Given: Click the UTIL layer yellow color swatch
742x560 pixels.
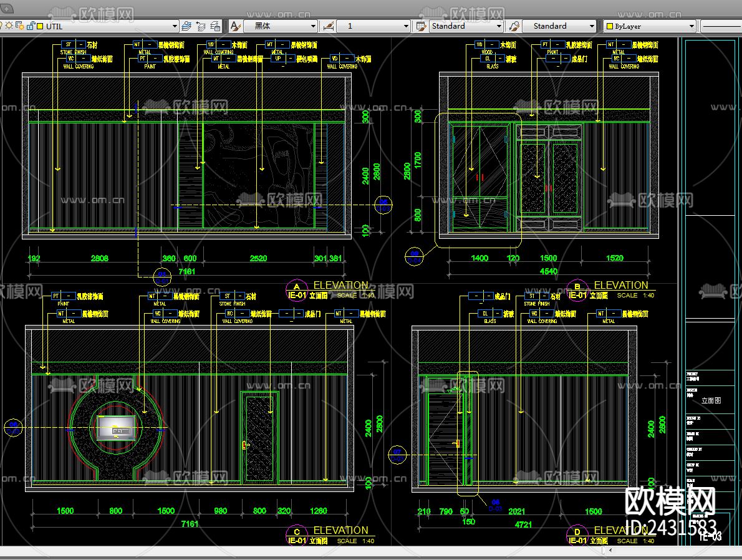Looking at the screenshot, I should 40,27.
